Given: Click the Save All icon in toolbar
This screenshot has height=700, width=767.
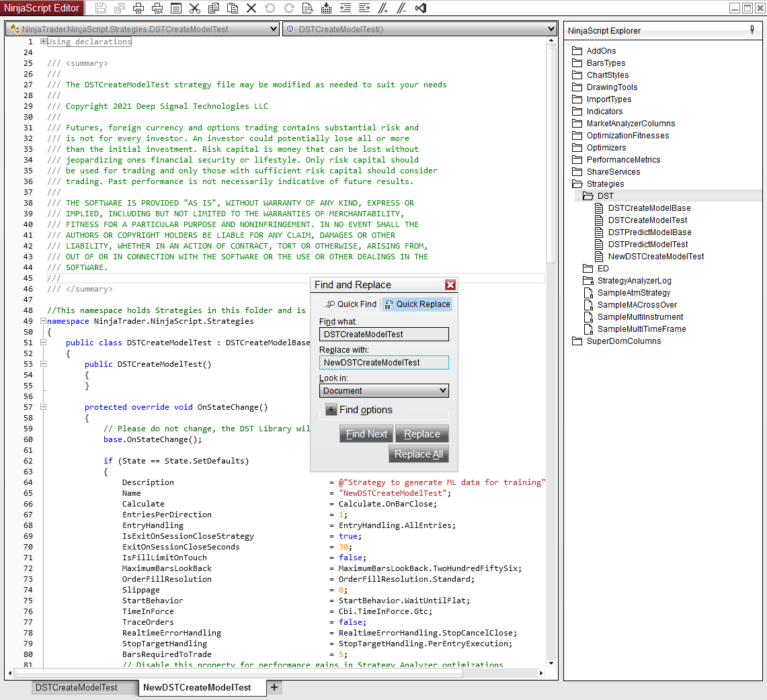Looking at the screenshot, I should [120, 8].
